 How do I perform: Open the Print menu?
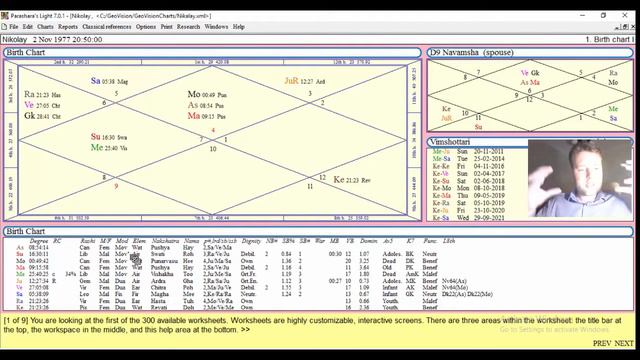pos(166,27)
